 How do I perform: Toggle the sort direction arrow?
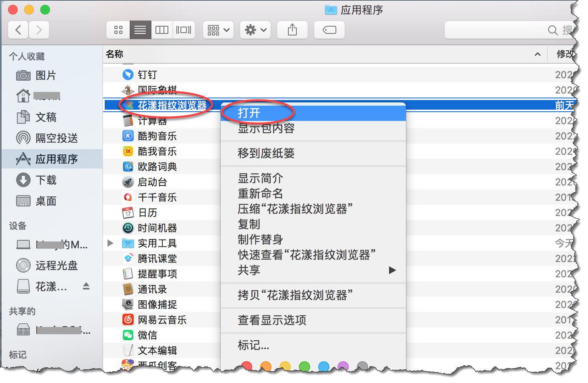point(537,54)
